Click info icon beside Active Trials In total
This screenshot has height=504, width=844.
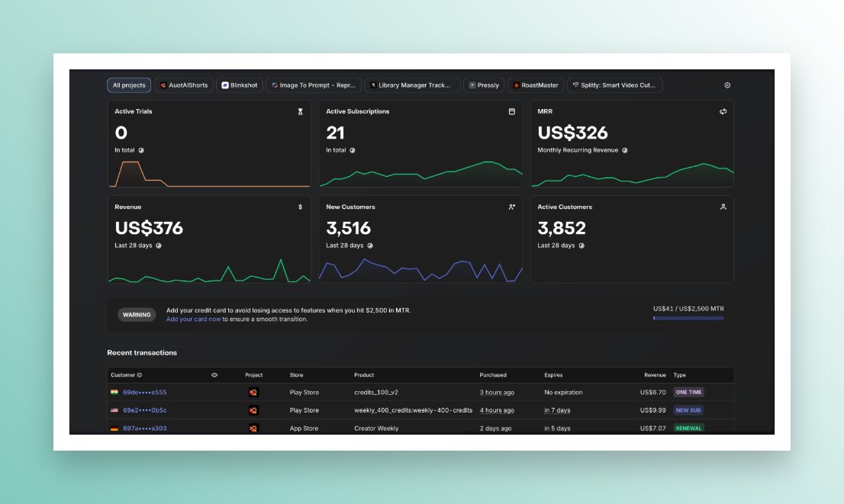(141, 151)
